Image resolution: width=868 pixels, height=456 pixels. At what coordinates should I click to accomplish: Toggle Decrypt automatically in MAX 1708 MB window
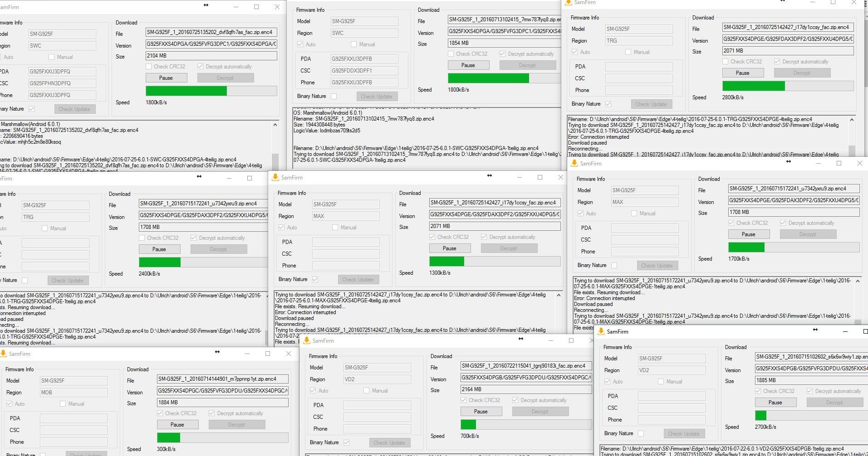[x=783, y=223]
